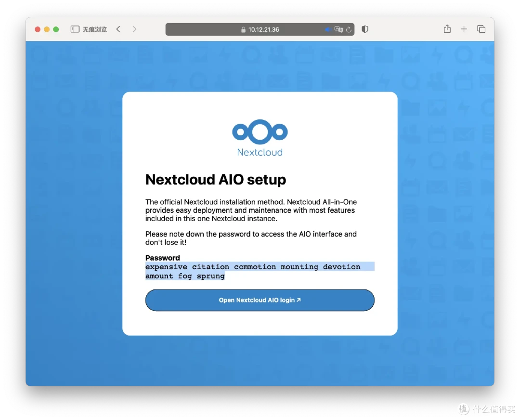Open the privacy report shield icon
Screen dimensions: 520x420
tap(365, 29)
